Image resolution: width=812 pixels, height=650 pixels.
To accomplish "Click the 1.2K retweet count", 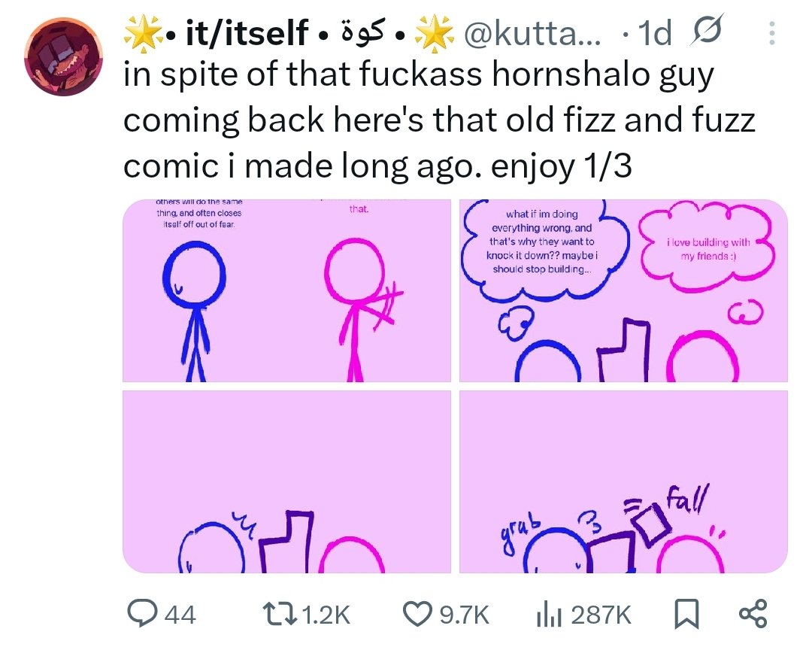I will click(x=326, y=615).
